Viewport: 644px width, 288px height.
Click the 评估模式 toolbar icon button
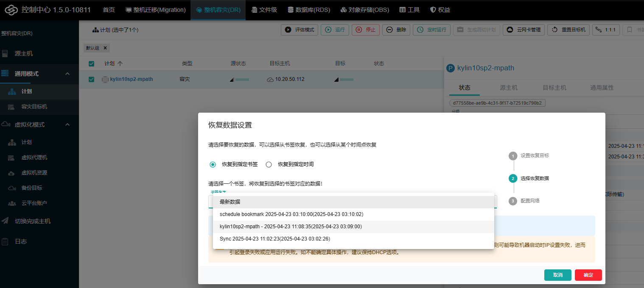pyautogui.click(x=300, y=30)
